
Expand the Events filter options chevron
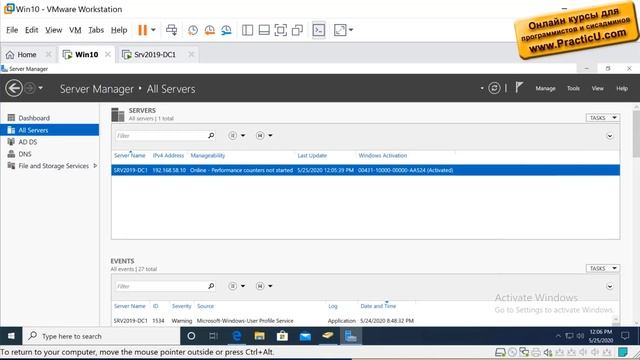point(609,287)
